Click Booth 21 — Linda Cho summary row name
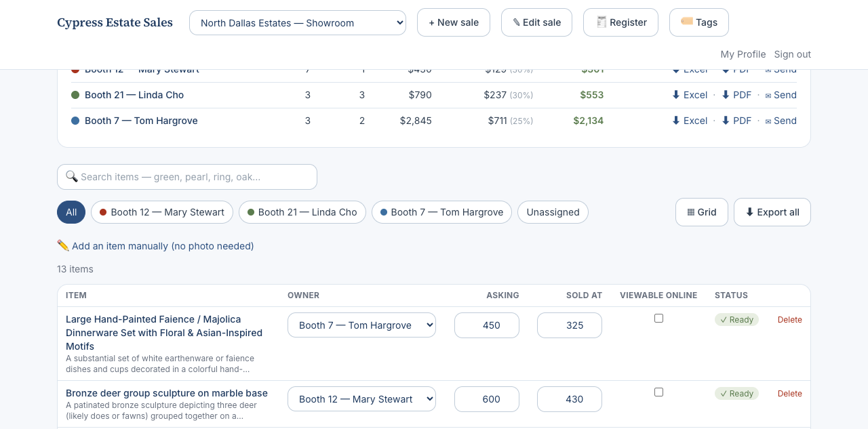868x429 pixels. point(134,95)
